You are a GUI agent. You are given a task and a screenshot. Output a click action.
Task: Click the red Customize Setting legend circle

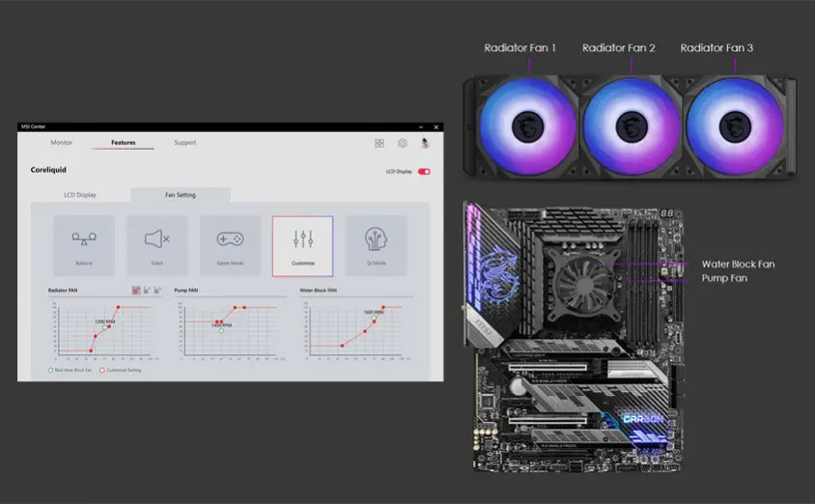102,370
